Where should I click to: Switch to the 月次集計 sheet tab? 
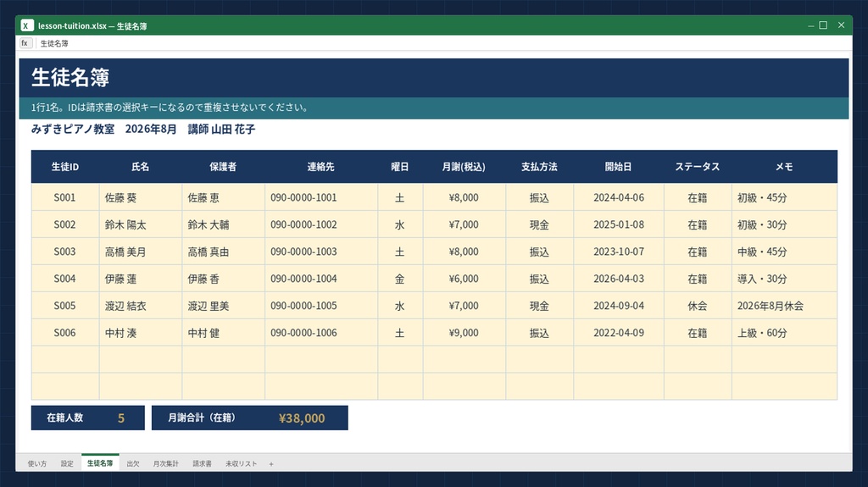pos(165,464)
